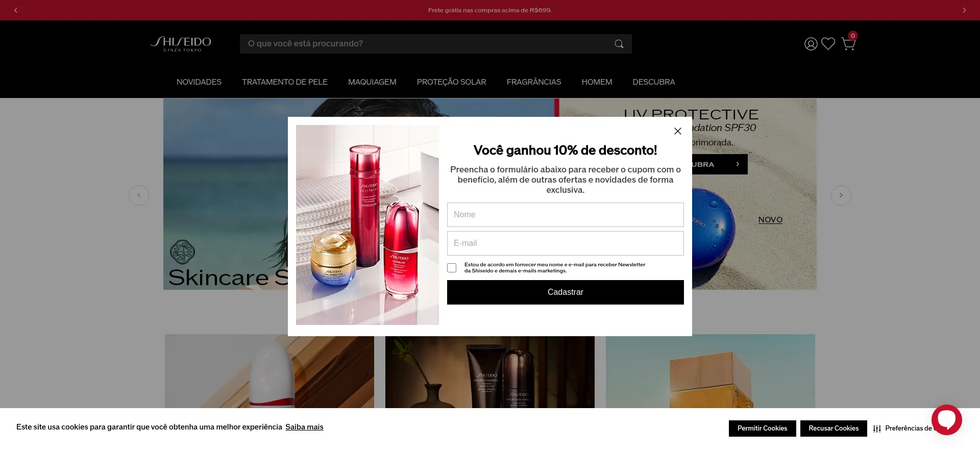Image resolution: width=980 pixels, height=453 pixels.
Task: Click the free shipping announcement text
Action: tap(490, 10)
